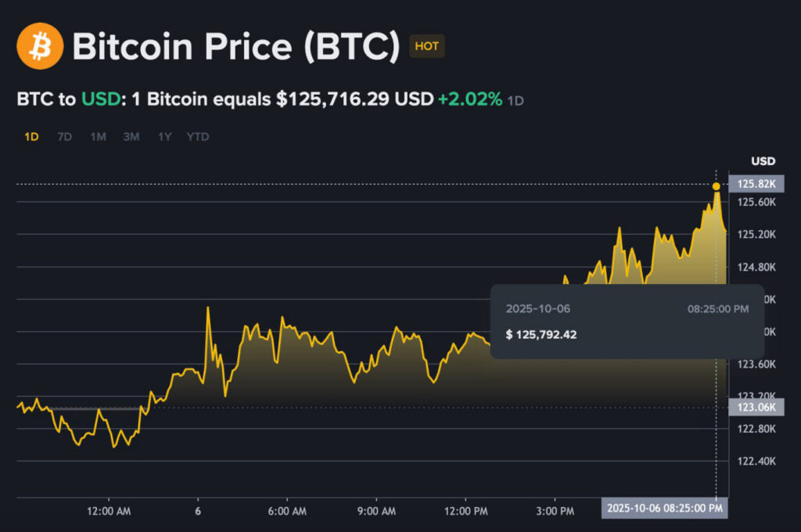Click the small 1D label beside the percentage
This screenshot has width=801, height=532.
(517, 100)
